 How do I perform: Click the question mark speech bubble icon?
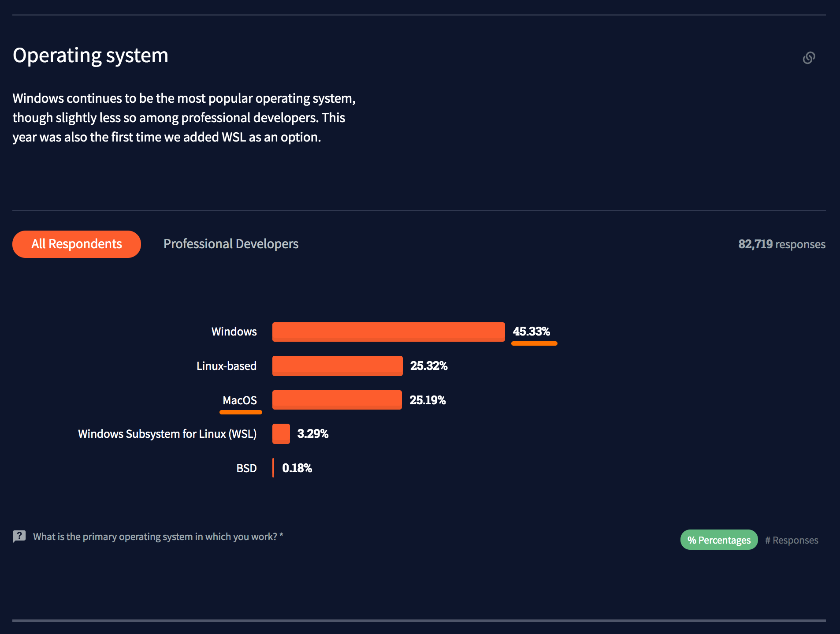point(19,536)
